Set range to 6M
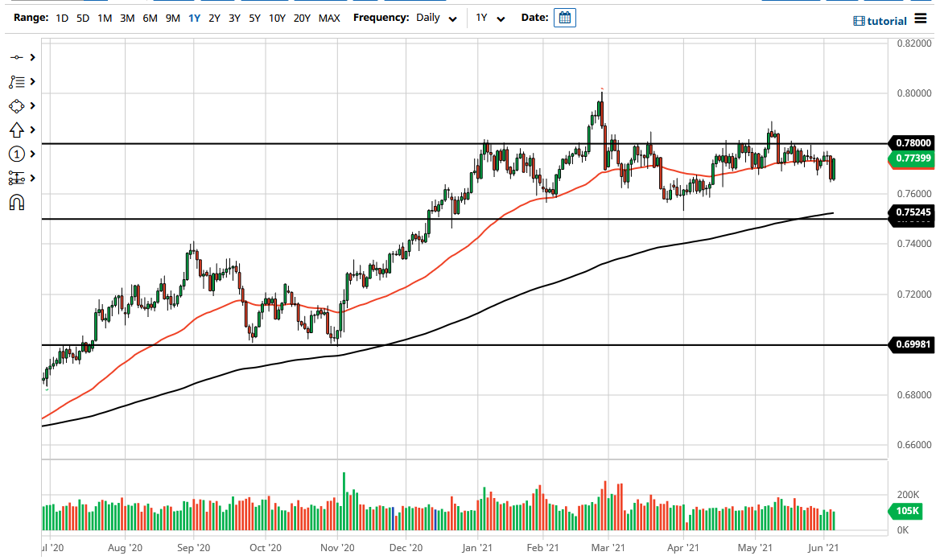The image size is (940, 560). click(x=150, y=18)
